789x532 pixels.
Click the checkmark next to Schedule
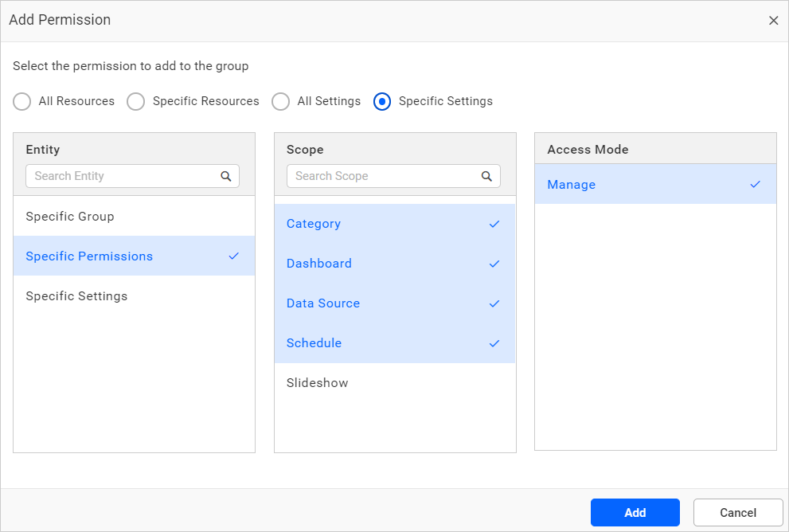point(494,343)
